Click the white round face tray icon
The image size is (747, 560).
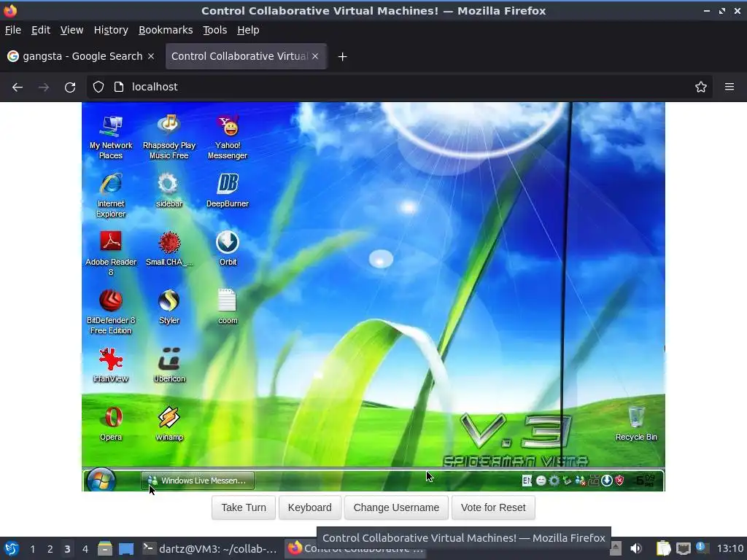pyautogui.click(x=541, y=481)
